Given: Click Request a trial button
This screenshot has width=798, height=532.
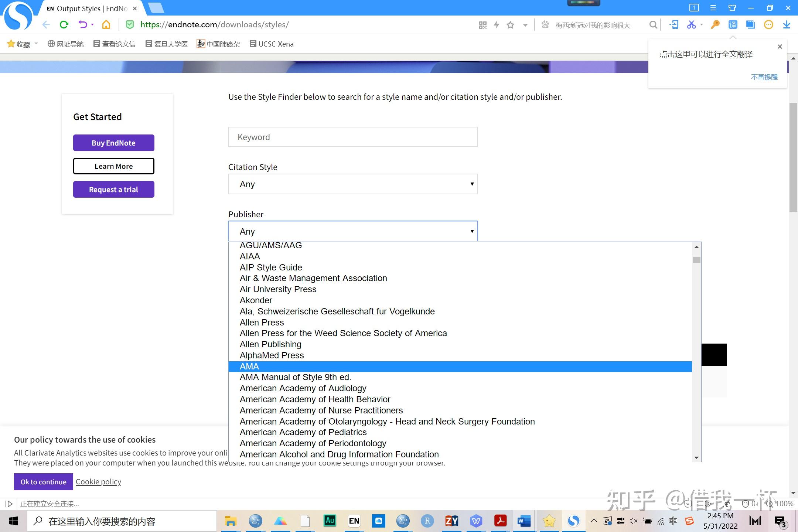Looking at the screenshot, I should point(113,190).
